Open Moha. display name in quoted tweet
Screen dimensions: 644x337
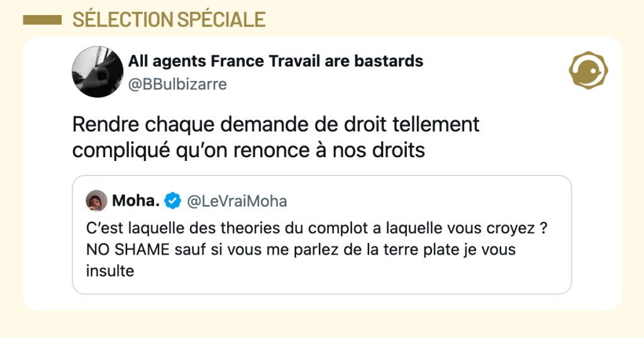point(135,201)
